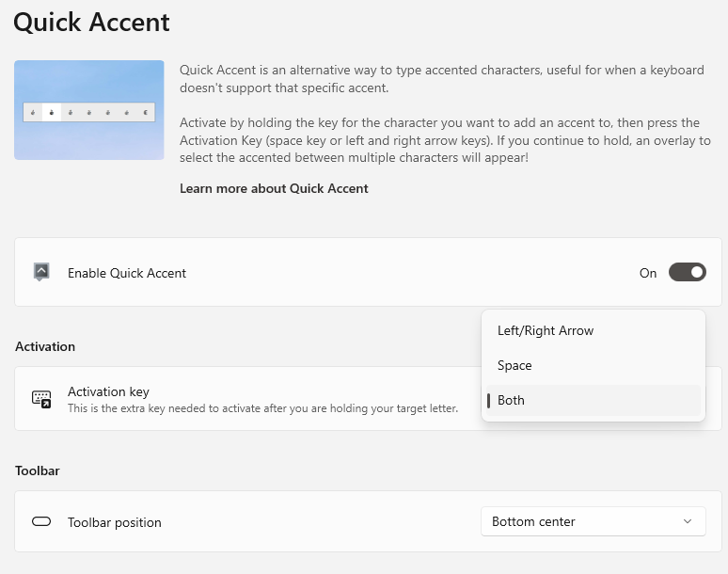The height and width of the screenshot is (574, 728).
Task: Click the Quick Accent page title
Action: point(91,22)
